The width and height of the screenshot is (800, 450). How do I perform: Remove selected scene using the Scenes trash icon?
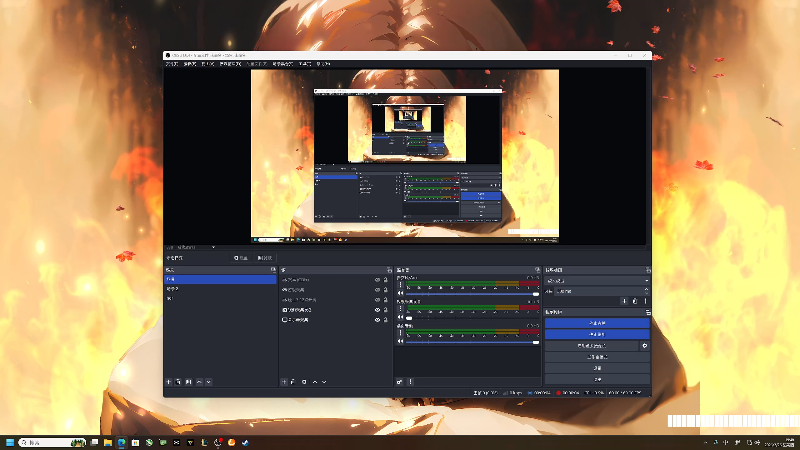coord(179,382)
